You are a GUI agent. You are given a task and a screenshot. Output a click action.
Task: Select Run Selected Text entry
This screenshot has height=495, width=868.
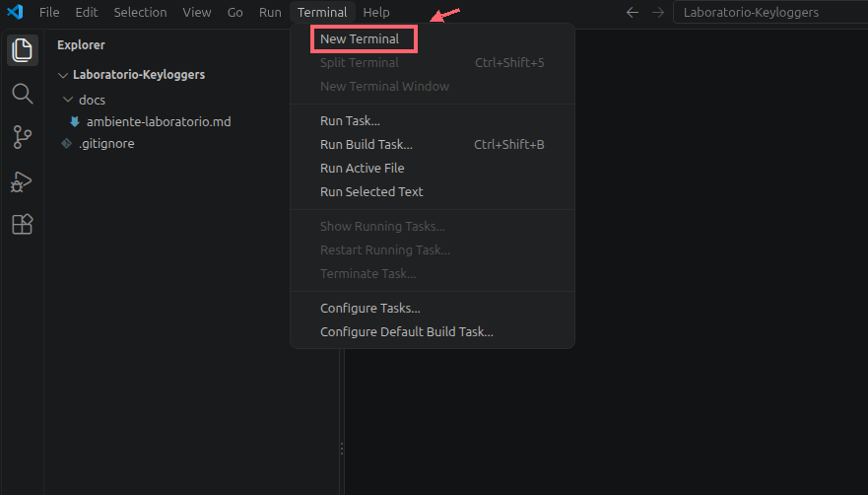point(433,192)
